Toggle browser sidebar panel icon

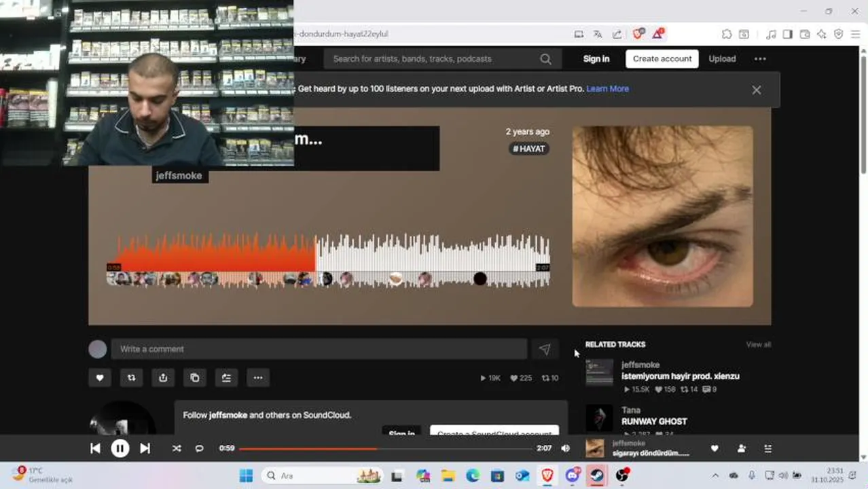click(788, 34)
